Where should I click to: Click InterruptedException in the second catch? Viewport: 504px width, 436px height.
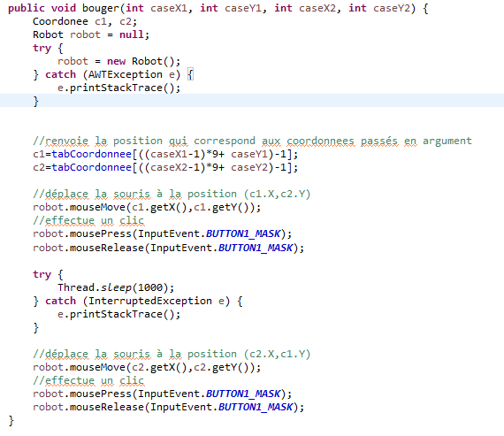tap(150, 301)
